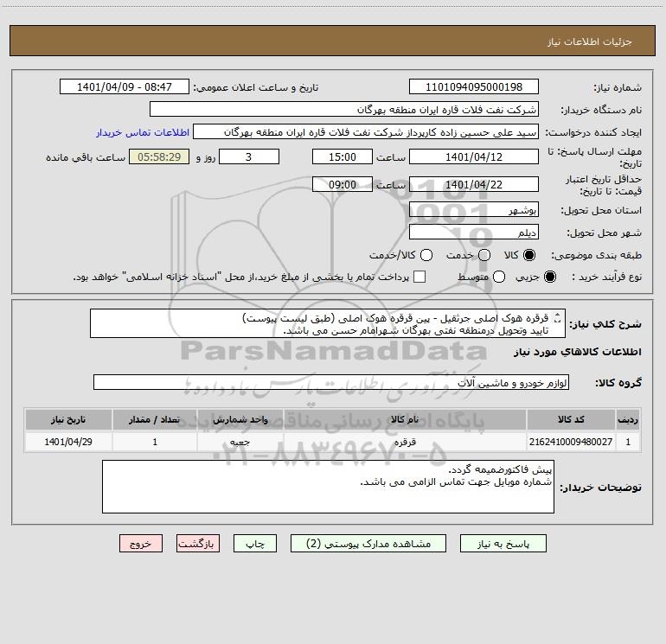Viewport: 666px width, 644px height.
Task: Click the price validity date 1401/04/22
Action: (474, 184)
